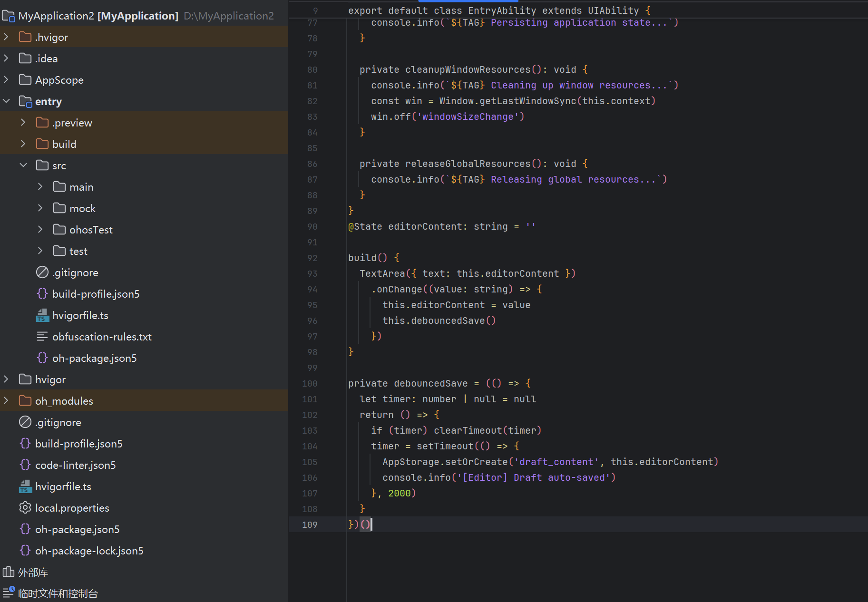Click 'this.debouncedSave()' call on line 96
The height and width of the screenshot is (602, 868).
tap(439, 320)
